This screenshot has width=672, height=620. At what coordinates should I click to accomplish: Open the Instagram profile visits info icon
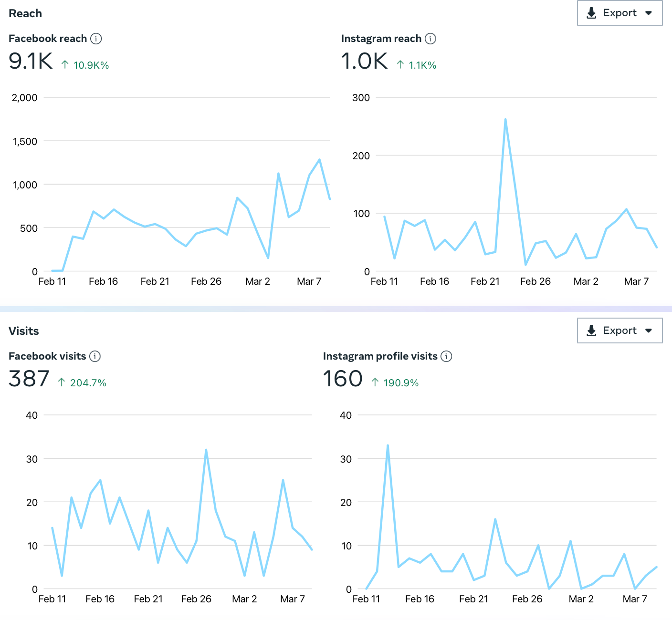pyautogui.click(x=446, y=356)
